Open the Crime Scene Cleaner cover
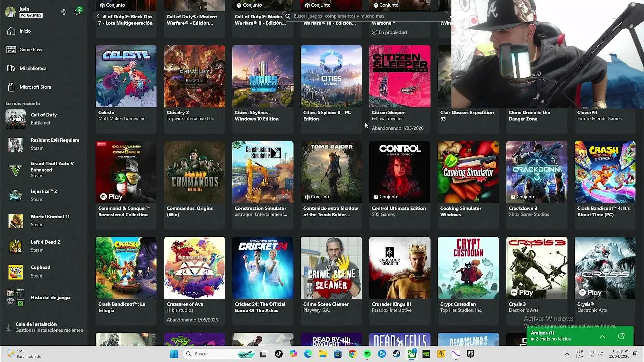 [x=331, y=268]
